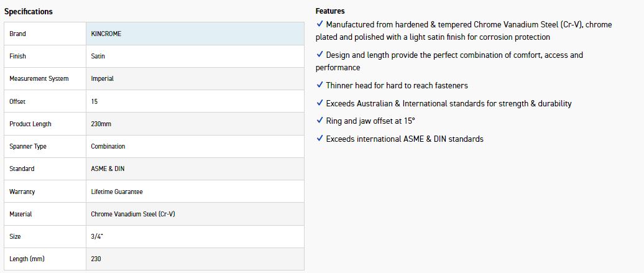Click the Material row label
Image resolution: width=644 pixels, height=273 pixels.
(21, 214)
